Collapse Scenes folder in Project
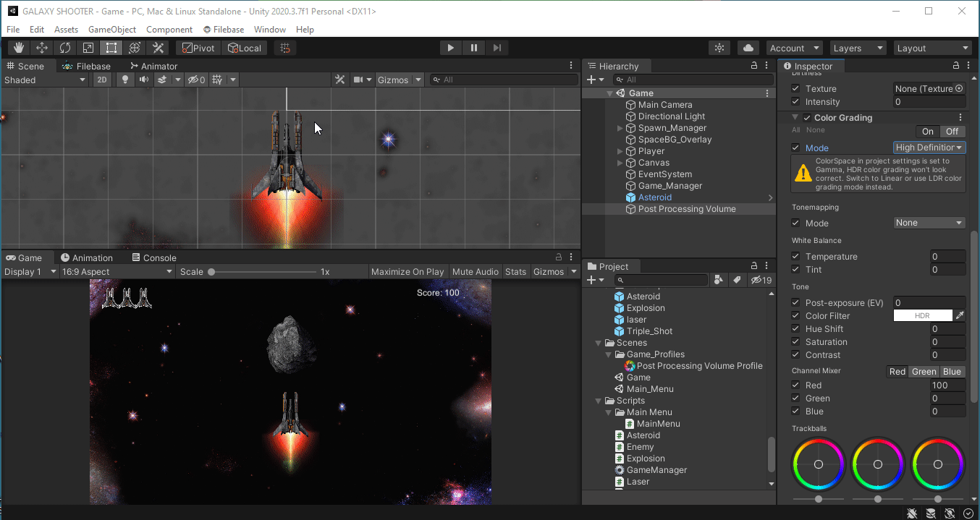 [x=599, y=343]
